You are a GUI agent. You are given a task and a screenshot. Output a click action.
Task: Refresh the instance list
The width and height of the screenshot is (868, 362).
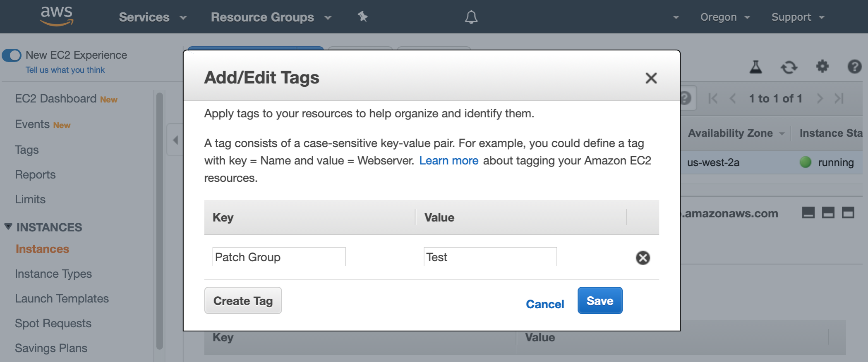pos(789,67)
